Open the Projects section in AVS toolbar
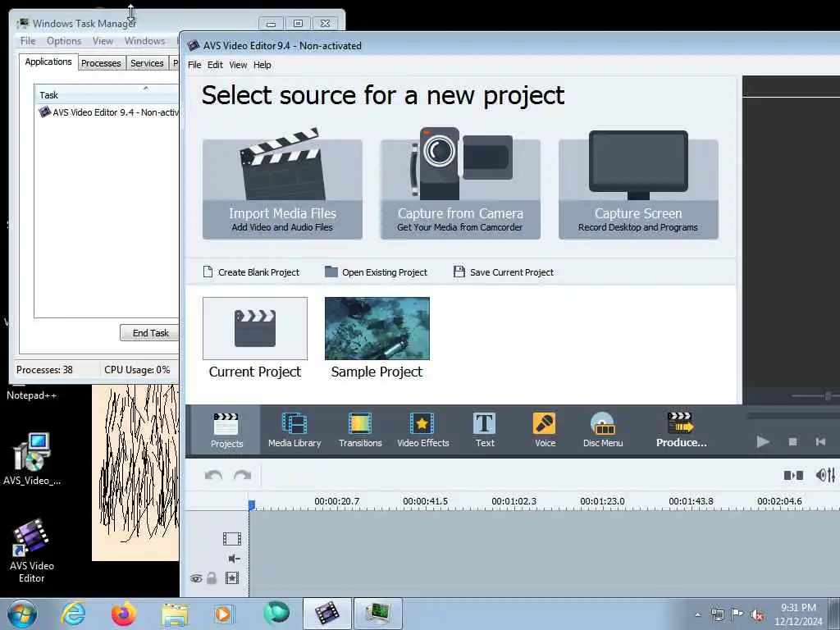 (x=226, y=430)
